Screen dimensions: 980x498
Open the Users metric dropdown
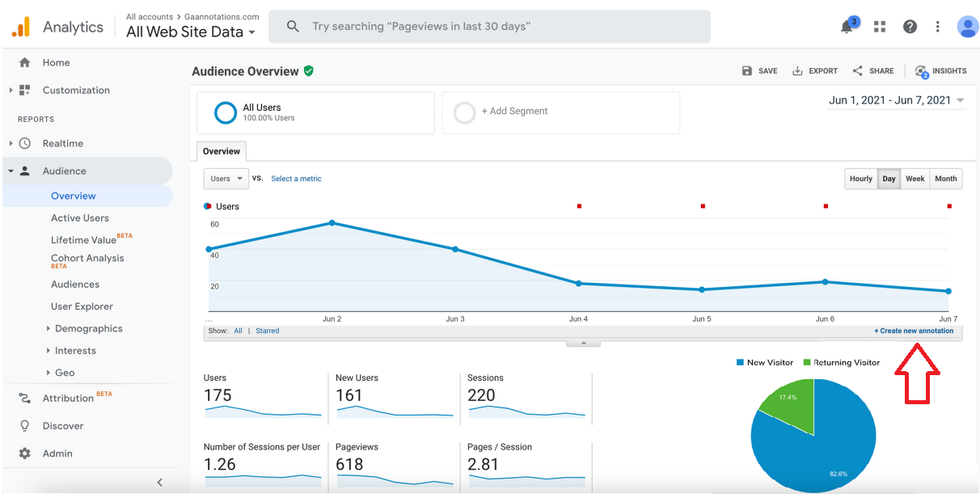pyautogui.click(x=226, y=179)
